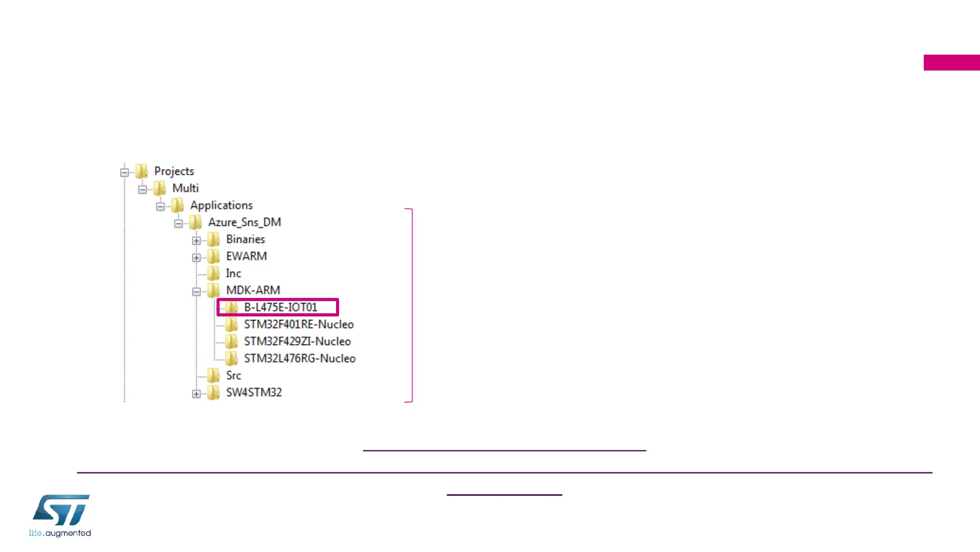This screenshot has width=980, height=552.
Task: Select the Azure_Sns_DM folder label
Action: [x=245, y=222]
